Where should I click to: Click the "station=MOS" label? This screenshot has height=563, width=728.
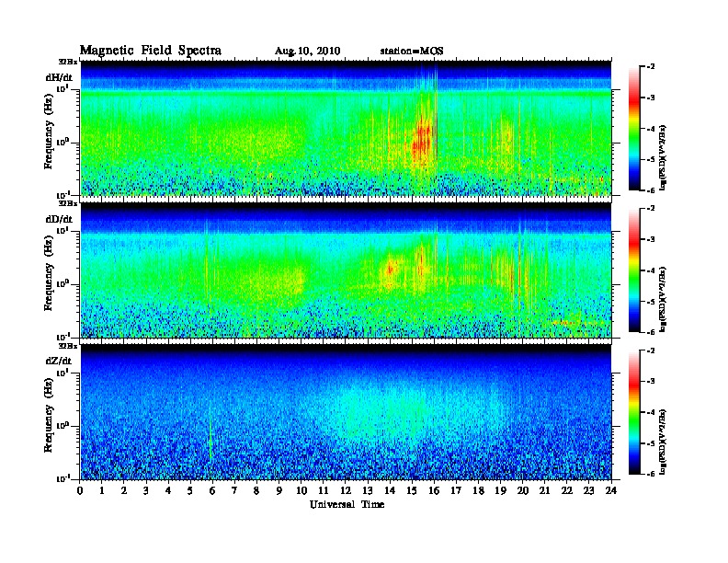412,51
